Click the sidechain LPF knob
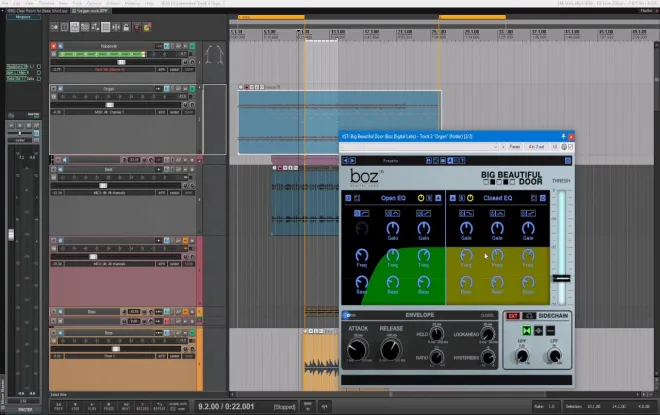This screenshot has height=415, width=660. (x=554, y=356)
